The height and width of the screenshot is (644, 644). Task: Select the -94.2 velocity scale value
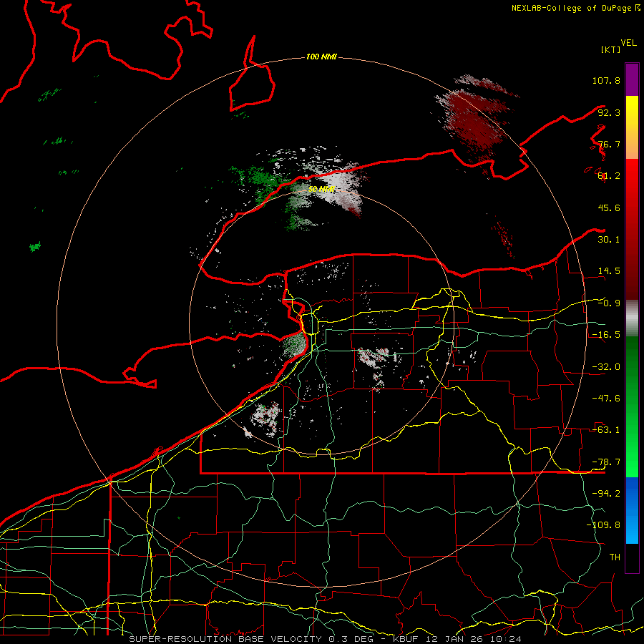(606, 494)
